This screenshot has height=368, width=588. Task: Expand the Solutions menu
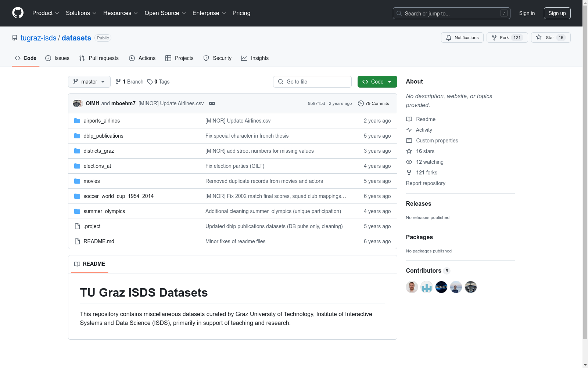81,13
